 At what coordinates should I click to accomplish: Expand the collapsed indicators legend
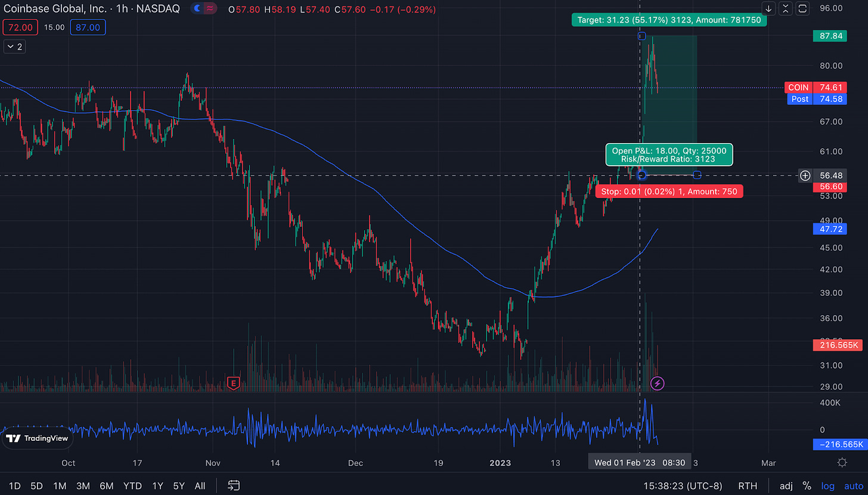14,47
